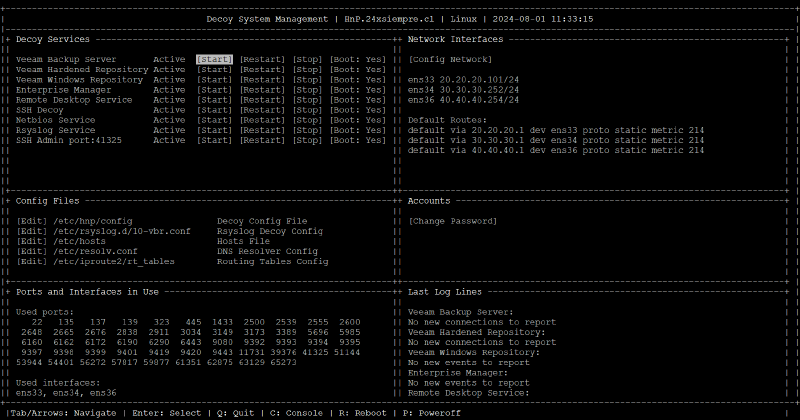Edit the /etc/hosts file
This screenshot has width=800, height=420.
point(32,241)
